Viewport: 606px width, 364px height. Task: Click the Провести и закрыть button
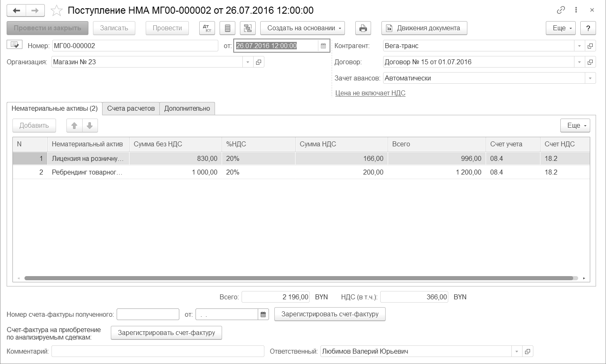pos(47,28)
